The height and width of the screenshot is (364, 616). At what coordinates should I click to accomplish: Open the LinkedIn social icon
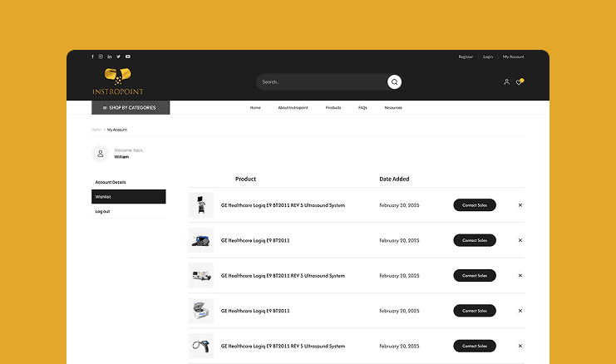coord(110,57)
